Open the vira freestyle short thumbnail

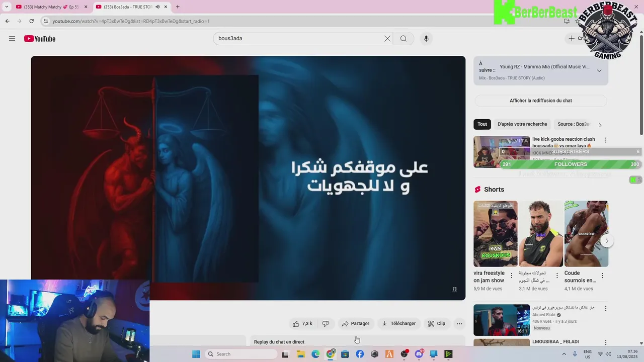[496, 234]
